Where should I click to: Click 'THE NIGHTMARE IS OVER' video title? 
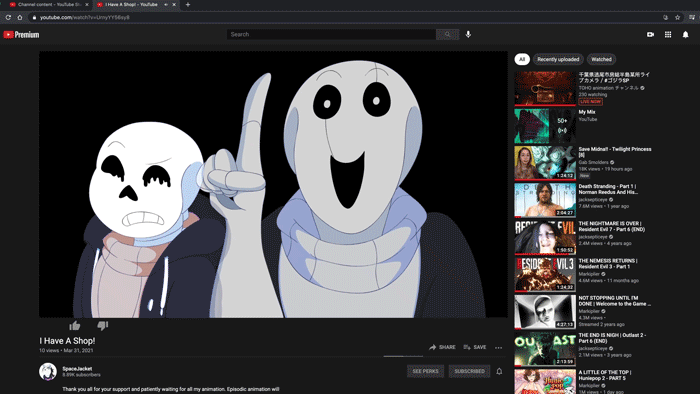tap(612, 226)
